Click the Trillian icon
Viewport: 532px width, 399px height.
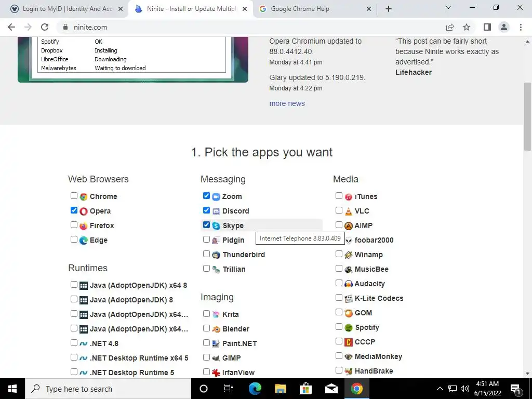click(216, 270)
